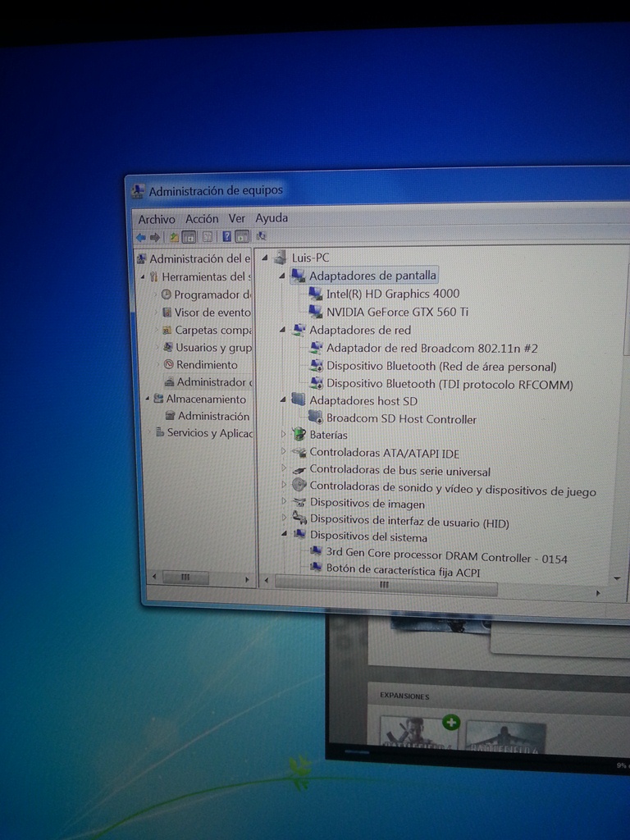630x840 pixels.
Task: Open second Battlefield 4 expansion thumbnail in background window
Action: [505, 739]
